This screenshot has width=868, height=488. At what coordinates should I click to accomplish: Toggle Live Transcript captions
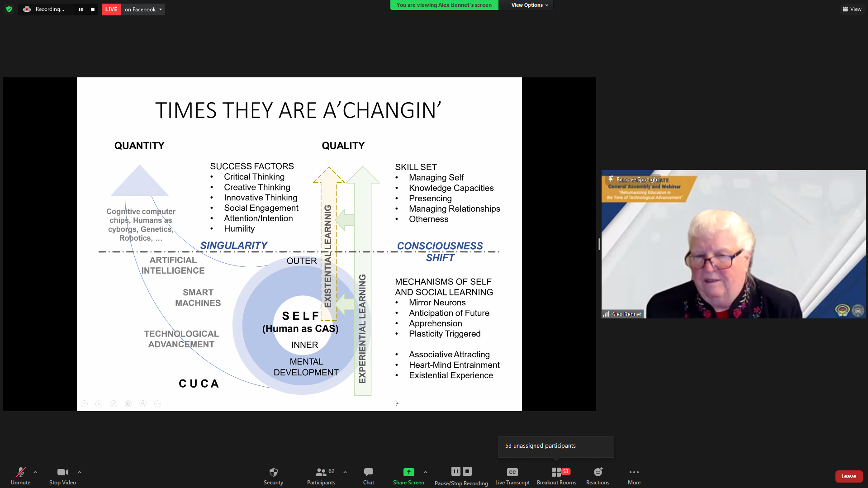pos(512,475)
